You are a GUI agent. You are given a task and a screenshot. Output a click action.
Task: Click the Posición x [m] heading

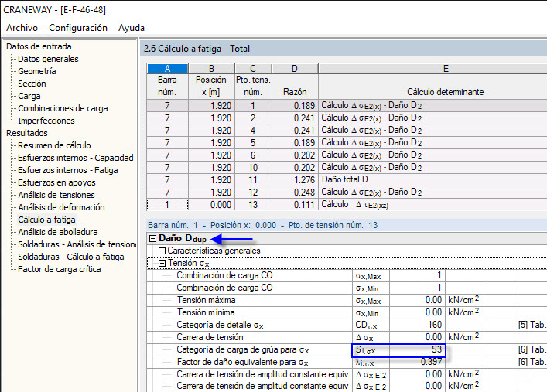(x=211, y=86)
